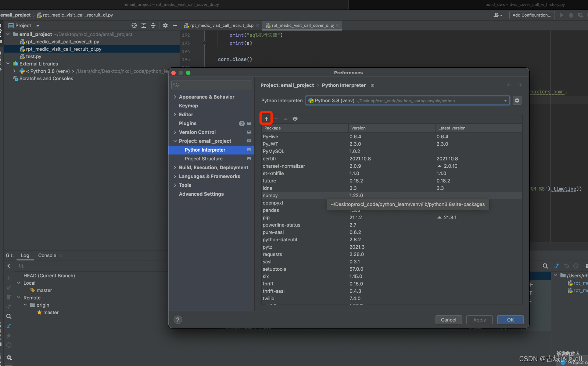Open the Plugins settings page
Screen dimensions: 588x366
(188, 123)
